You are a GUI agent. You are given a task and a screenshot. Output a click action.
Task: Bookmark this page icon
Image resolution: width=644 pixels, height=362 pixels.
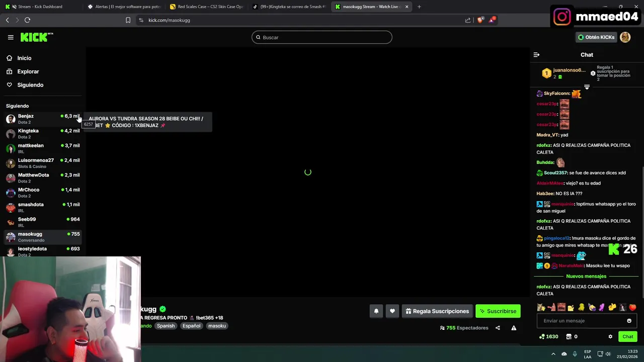(x=128, y=20)
